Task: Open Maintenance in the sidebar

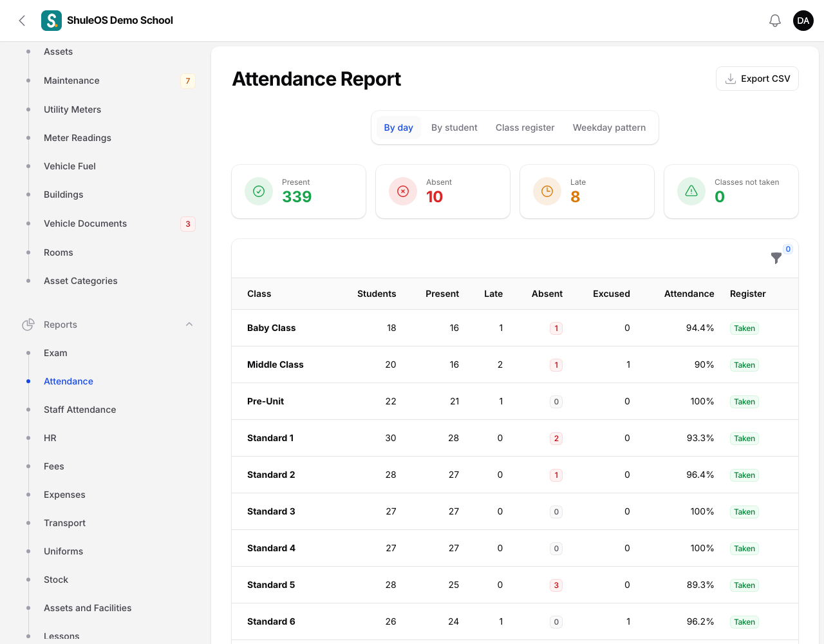Action: pyautogui.click(x=71, y=80)
